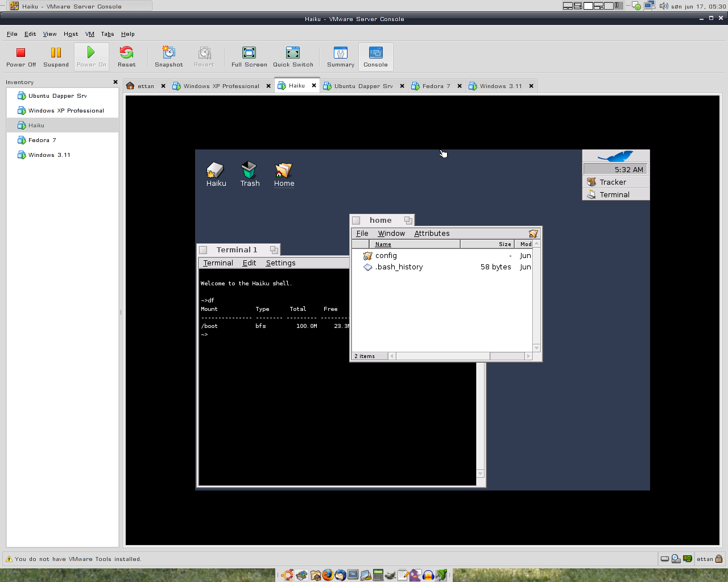The width and height of the screenshot is (728, 582).
Task: Click Terminal in the Haiku Deskbar
Action: point(616,194)
